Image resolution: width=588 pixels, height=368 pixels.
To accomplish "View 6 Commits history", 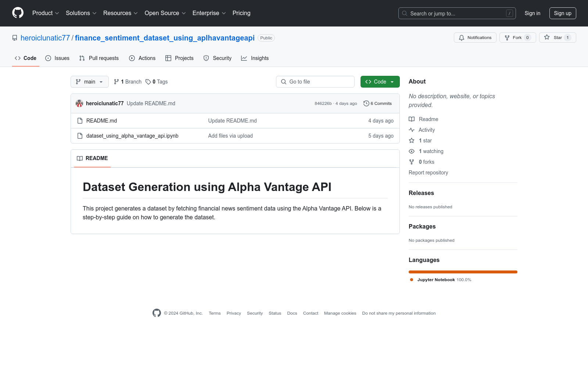I will [378, 103].
